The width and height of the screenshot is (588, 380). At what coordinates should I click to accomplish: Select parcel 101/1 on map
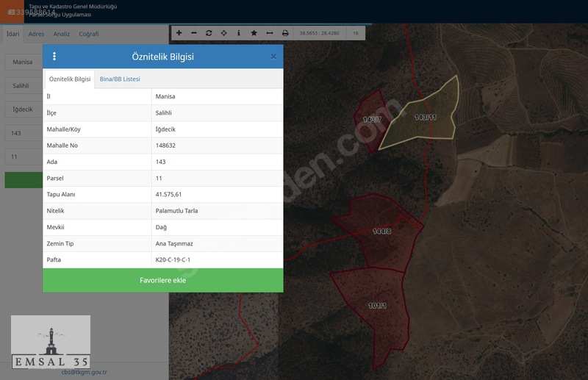(377, 306)
